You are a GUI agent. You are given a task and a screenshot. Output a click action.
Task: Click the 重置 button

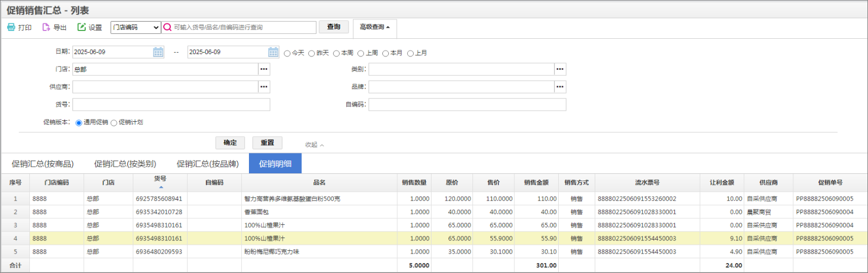click(267, 143)
